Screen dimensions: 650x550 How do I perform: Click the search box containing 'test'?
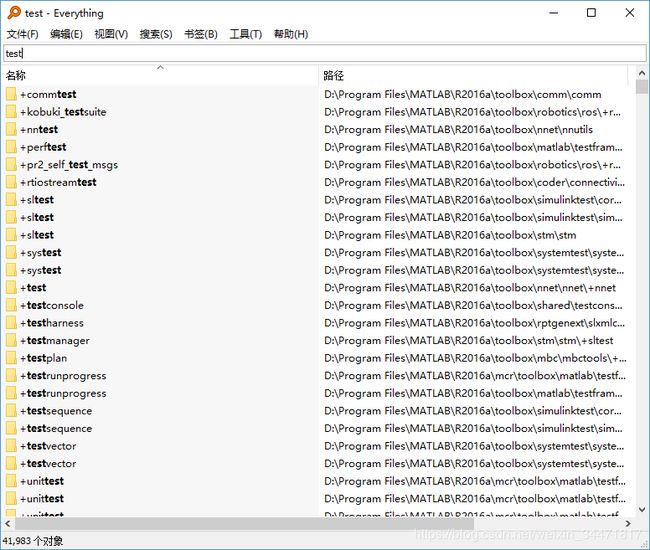pos(325,53)
